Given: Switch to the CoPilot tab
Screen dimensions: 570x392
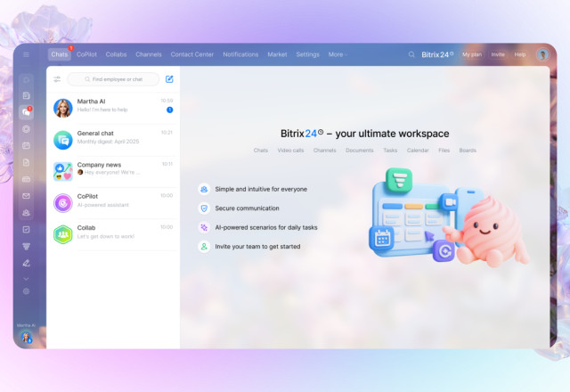Looking at the screenshot, I should pos(87,54).
